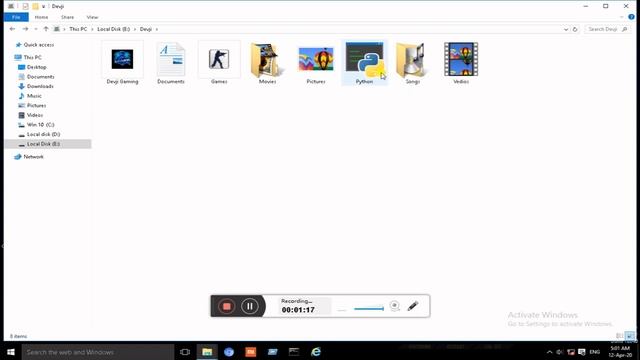This screenshot has height=360, width=640.
Task: Expand chevron after Devji in address bar
Action: pos(157,29)
